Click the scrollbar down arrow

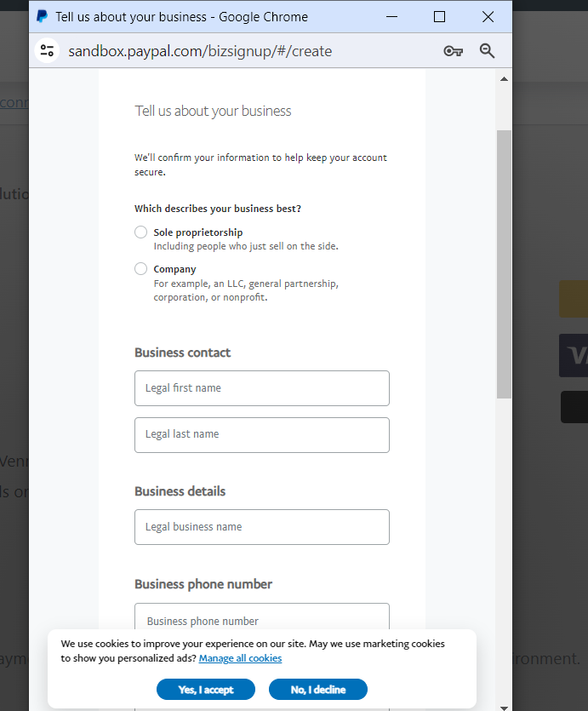point(504,705)
